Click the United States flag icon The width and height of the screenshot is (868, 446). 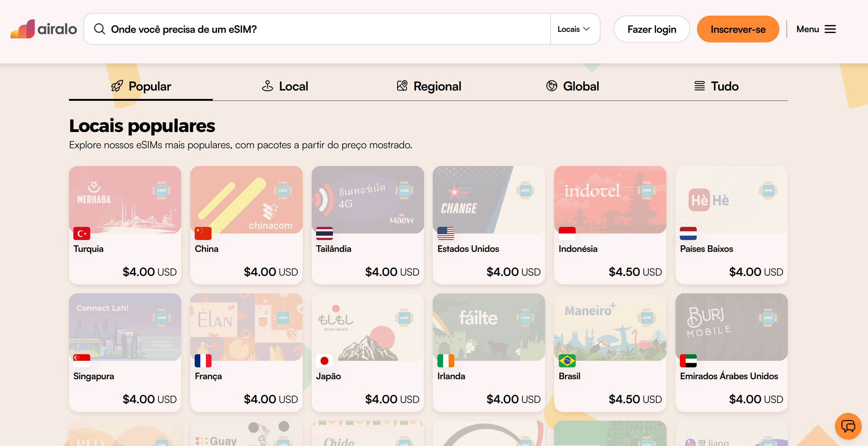446,233
